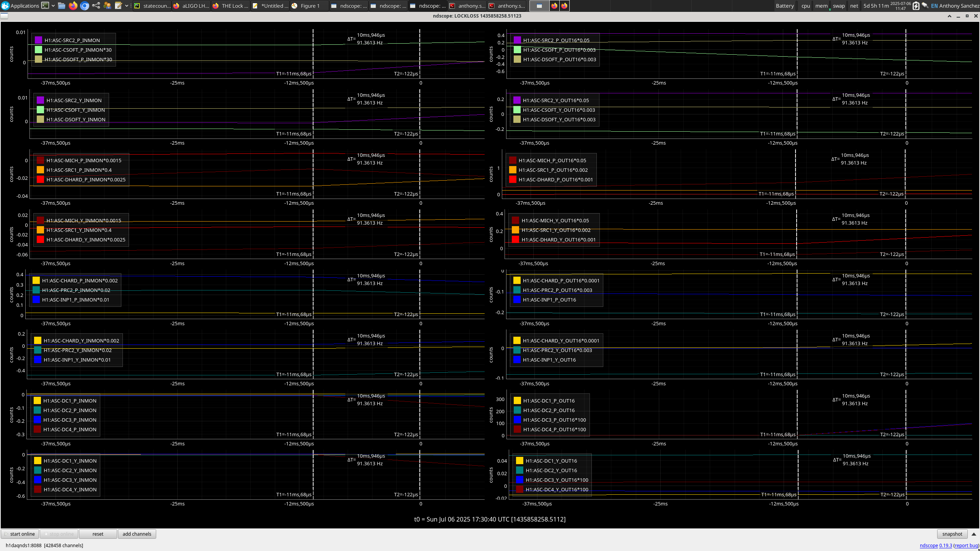
Task: Launch Firefox from the panel launcher
Action: [73, 6]
